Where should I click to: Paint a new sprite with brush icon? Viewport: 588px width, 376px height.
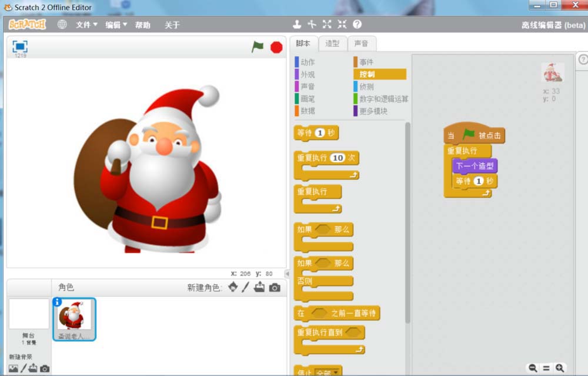(246, 287)
